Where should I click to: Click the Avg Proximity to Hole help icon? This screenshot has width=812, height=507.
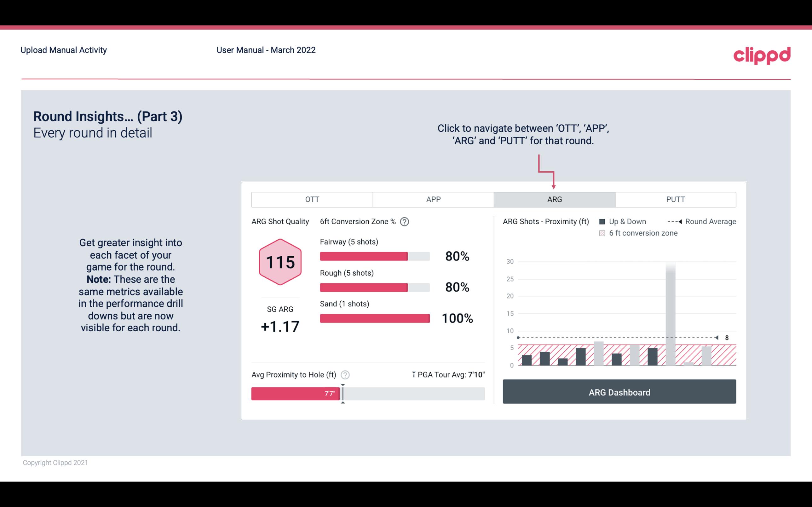[345, 374]
